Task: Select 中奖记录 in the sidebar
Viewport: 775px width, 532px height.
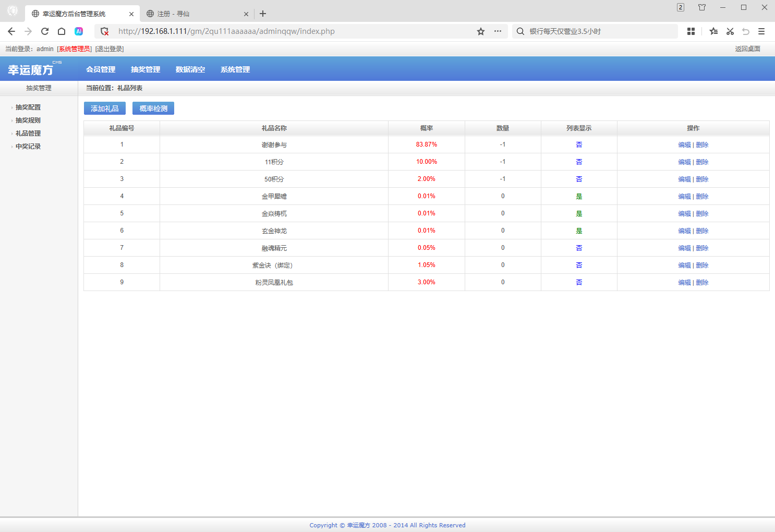Action: (x=28, y=147)
